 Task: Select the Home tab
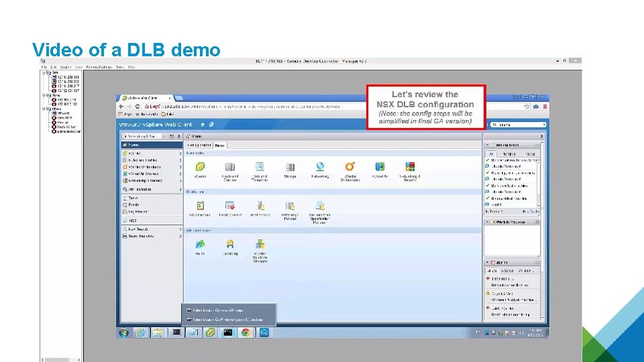coord(220,145)
